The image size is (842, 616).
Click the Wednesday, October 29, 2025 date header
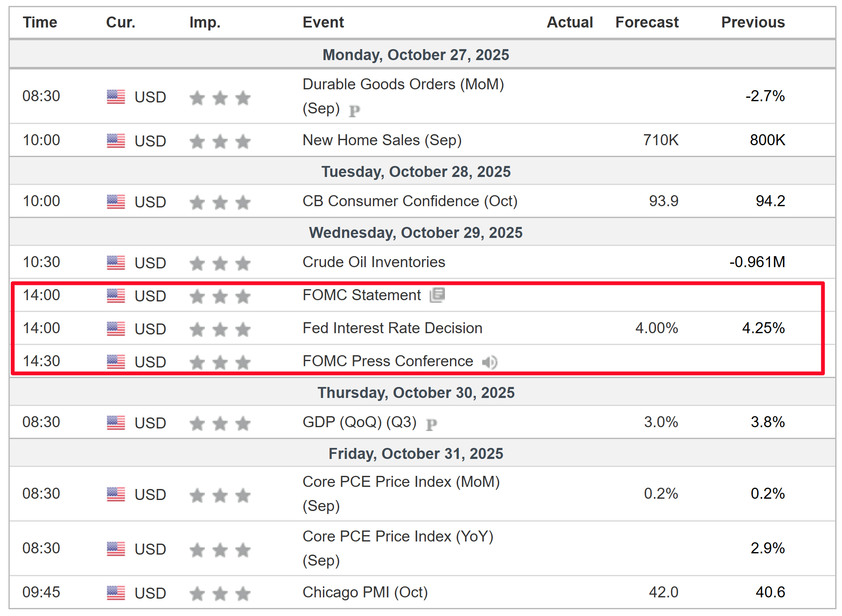tap(415, 233)
